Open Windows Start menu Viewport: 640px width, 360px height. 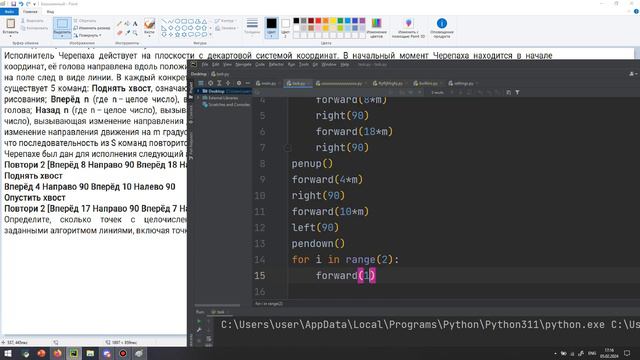pos(8,353)
